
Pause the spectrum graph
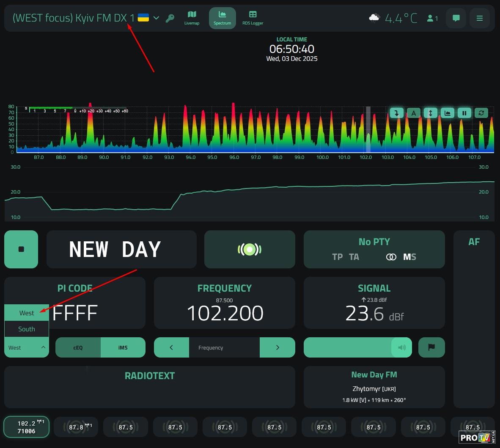pyautogui.click(x=464, y=113)
